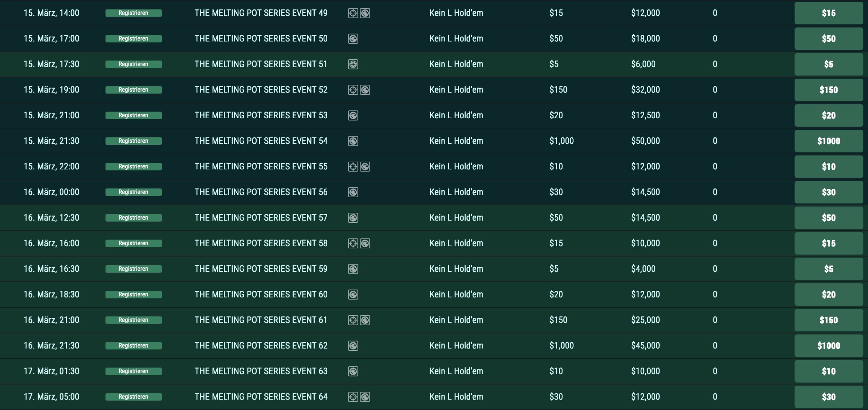Click the bounty crosshair icon on Event 58
This screenshot has height=410, width=868.
[353, 243]
